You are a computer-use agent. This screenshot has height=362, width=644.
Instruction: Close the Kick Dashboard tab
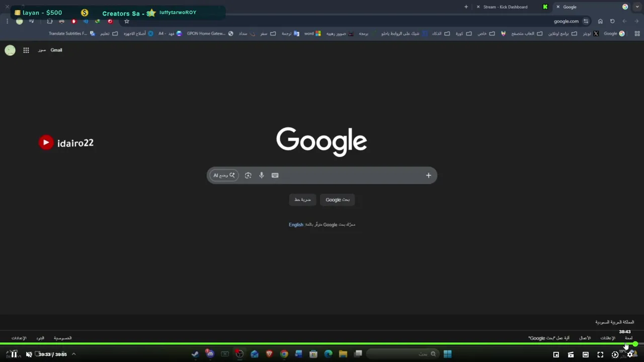pyautogui.click(x=478, y=7)
